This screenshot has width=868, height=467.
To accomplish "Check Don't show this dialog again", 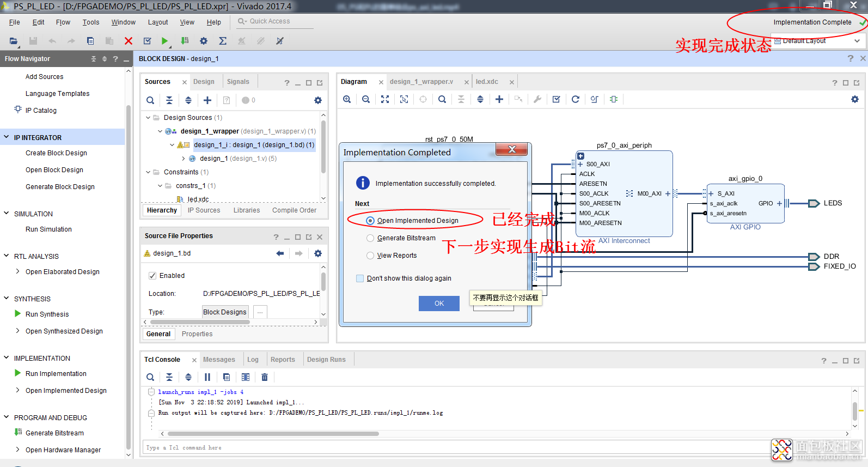I will tap(360, 278).
